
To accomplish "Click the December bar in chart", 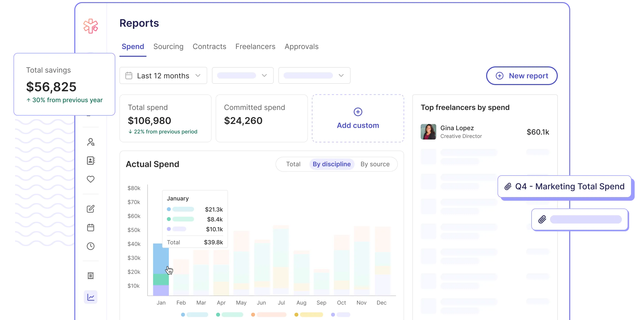I will click(x=383, y=261).
